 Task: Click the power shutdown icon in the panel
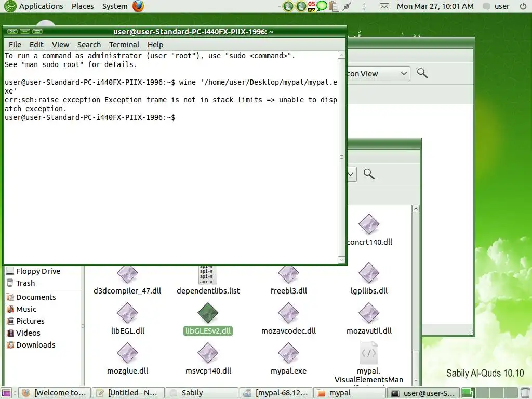click(x=523, y=6)
